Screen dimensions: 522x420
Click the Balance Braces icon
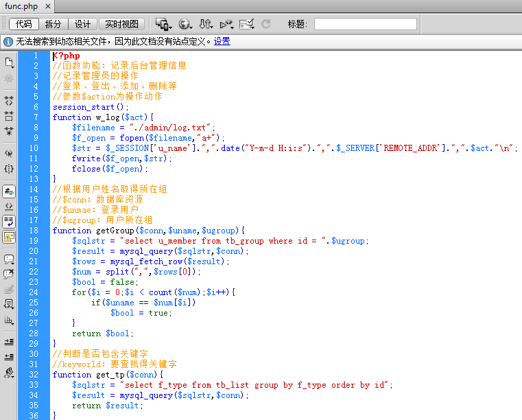point(9,168)
